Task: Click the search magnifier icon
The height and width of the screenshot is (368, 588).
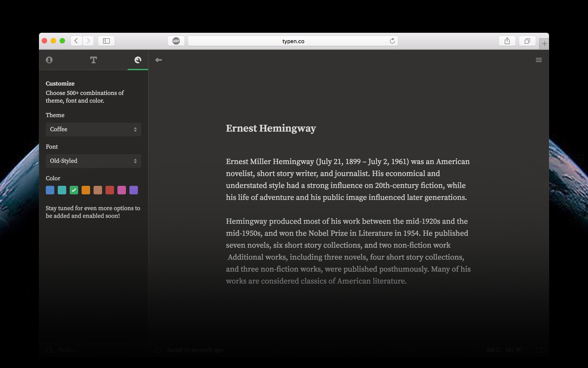Action: coord(49,350)
